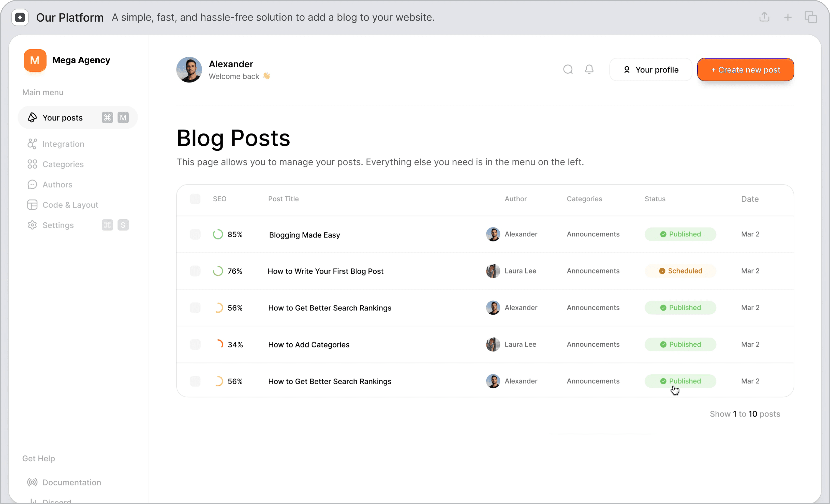Open the Authors menu item
The image size is (830, 504).
click(x=57, y=185)
